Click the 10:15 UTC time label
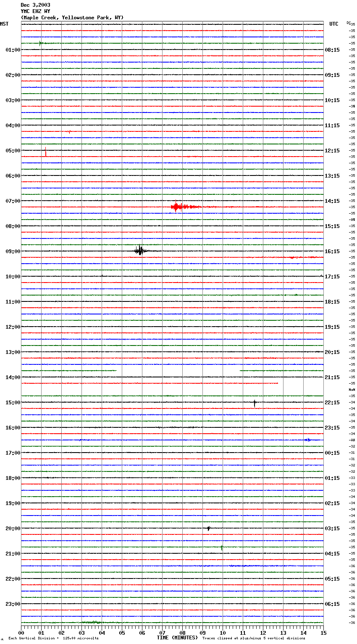357x644 pixels. [x=332, y=100]
